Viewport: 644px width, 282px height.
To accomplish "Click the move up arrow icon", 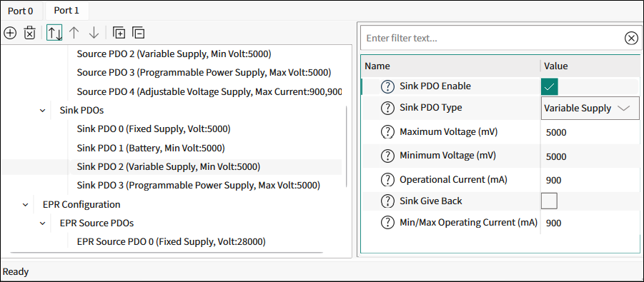I will click(74, 33).
